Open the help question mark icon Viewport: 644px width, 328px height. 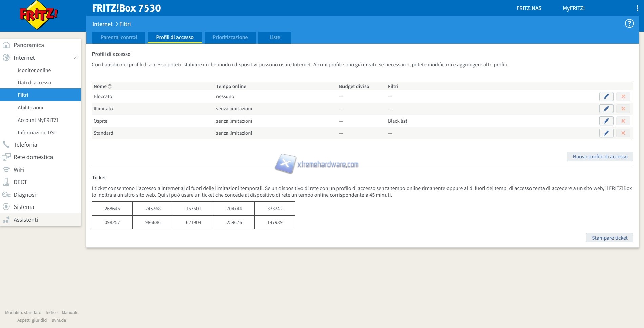point(629,24)
